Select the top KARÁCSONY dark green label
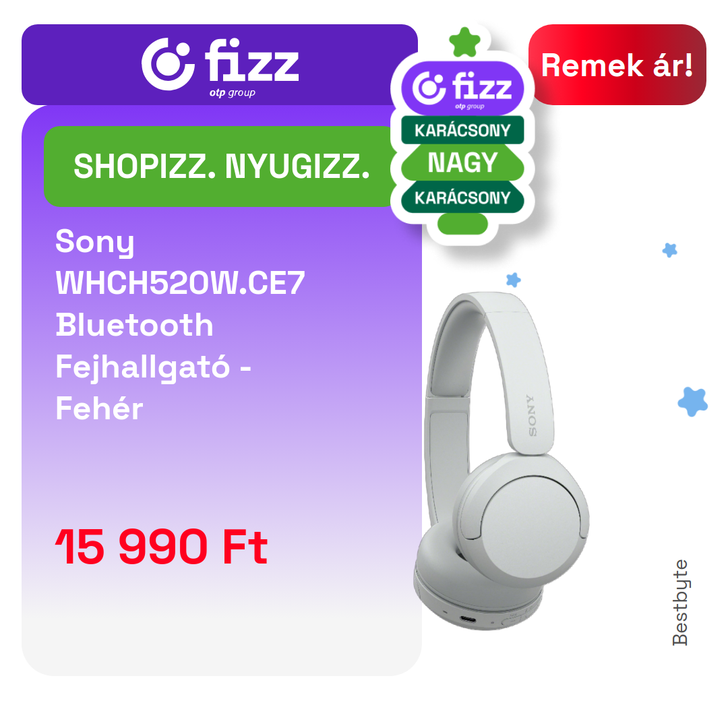The width and height of the screenshot is (728, 728). click(x=462, y=130)
